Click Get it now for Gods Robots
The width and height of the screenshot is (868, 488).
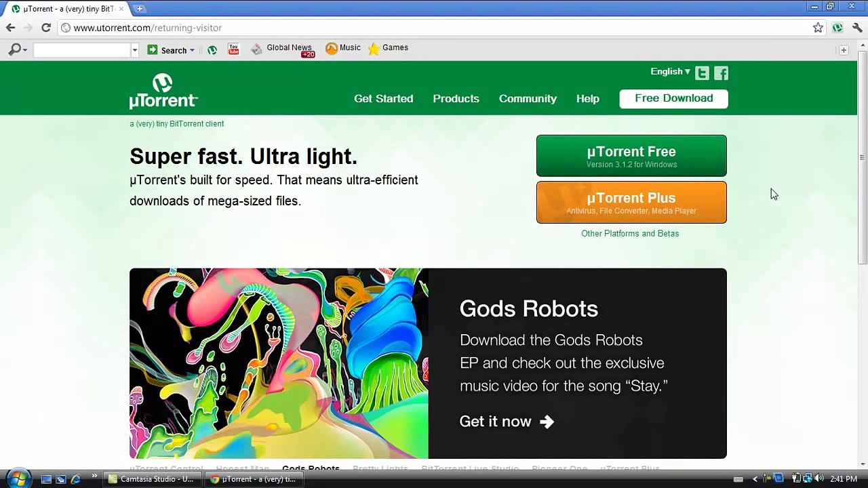[x=507, y=422]
